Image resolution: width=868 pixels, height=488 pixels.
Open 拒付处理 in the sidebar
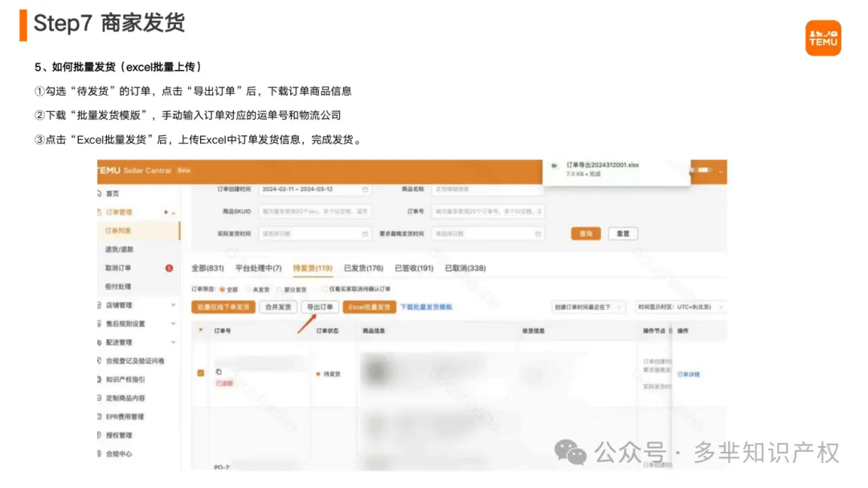pyautogui.click(x=118, y=286)
